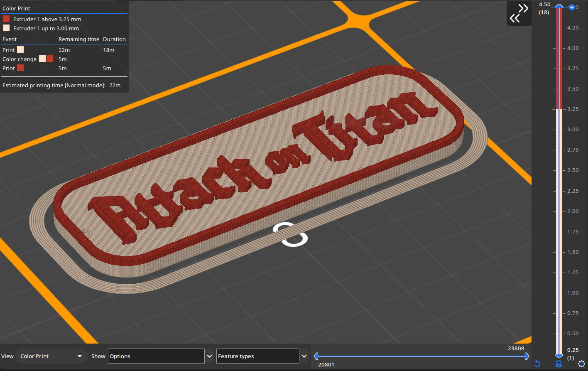Click the upper layer slider thumb at 4.50
The height and width of the screenshot is (371, 588).
click(x=559, y=7)
